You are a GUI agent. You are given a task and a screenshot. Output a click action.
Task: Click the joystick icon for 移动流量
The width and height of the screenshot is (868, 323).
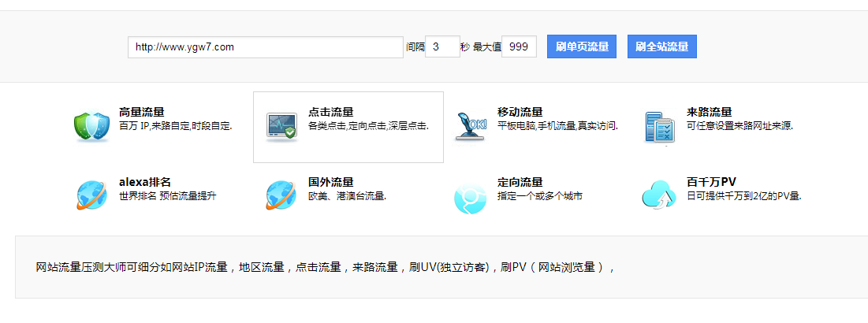coord(471,126)
